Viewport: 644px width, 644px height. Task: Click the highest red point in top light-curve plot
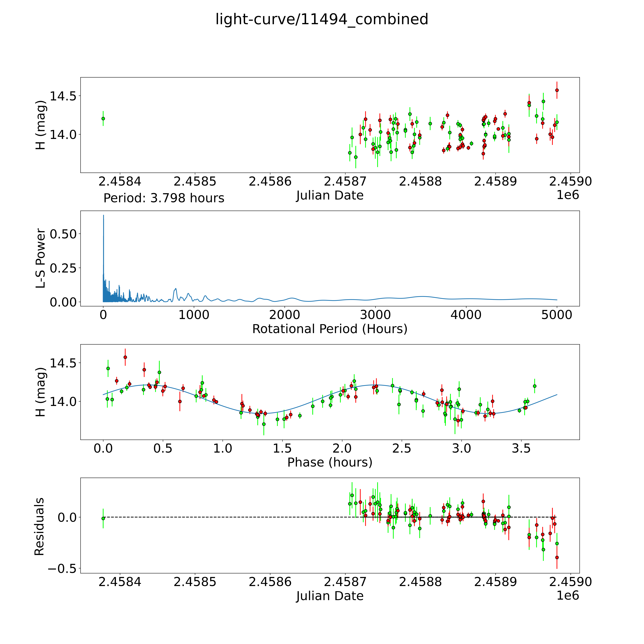click(557, 90)
